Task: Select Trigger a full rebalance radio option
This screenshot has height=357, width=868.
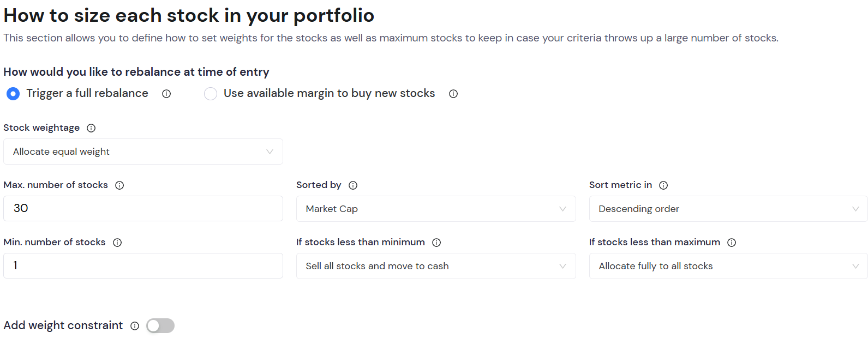Action: coord(13,94)
